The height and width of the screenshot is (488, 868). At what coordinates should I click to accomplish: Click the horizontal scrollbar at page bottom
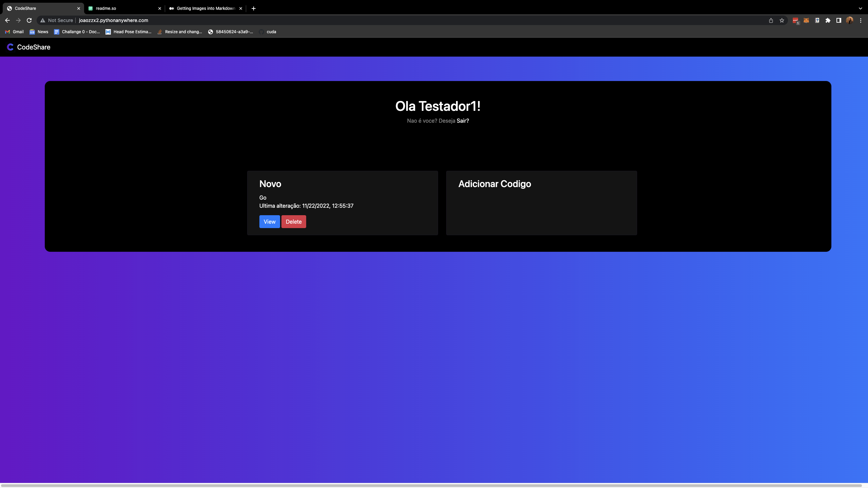[x=431, y=485]
